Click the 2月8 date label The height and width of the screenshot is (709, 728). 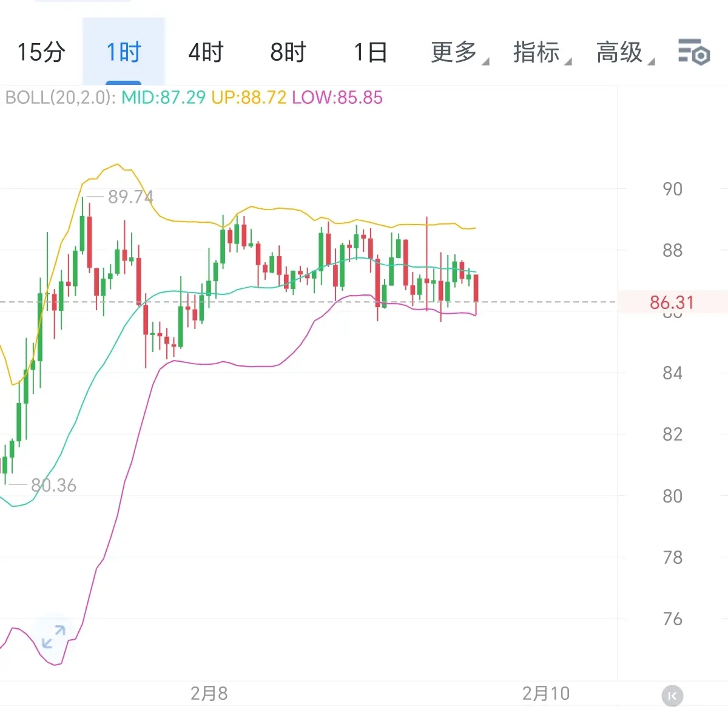[x=209, y=693]
